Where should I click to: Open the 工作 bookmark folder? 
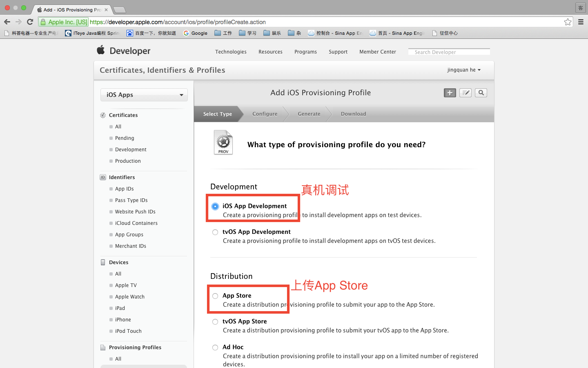click(x=223, y=33)
